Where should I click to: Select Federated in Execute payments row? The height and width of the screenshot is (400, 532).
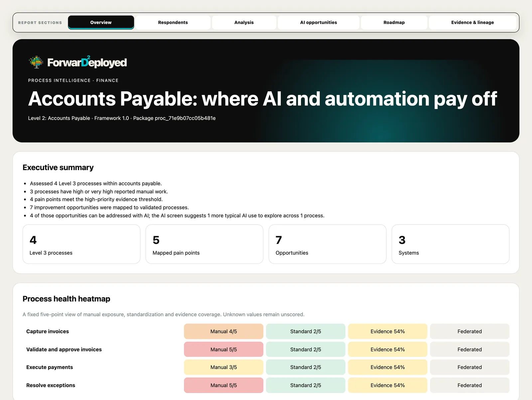[469, 367]
